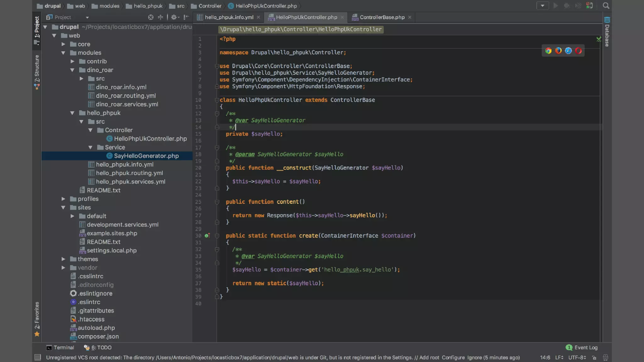Open in Chrome browser icon
The width and height of the screenshot is (644, 362).
[548, 51]
